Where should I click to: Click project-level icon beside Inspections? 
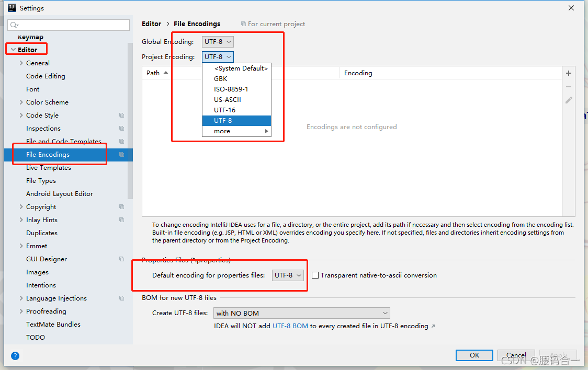point(121,129)
